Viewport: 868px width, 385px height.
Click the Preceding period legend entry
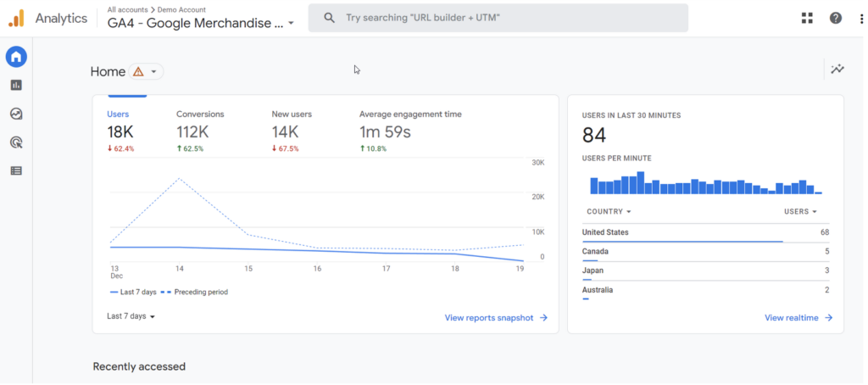[194, 292]
